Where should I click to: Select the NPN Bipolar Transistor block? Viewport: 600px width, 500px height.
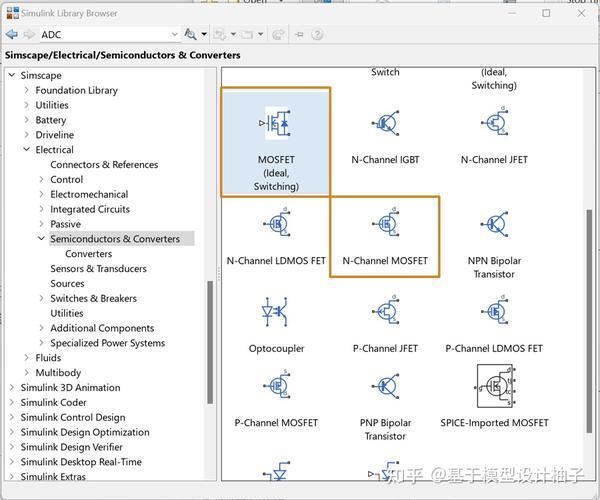click(x=494, y=245)
